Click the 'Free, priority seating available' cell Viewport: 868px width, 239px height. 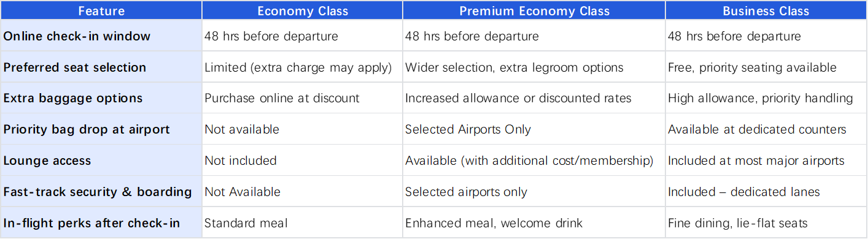click(x=766, y=67)
